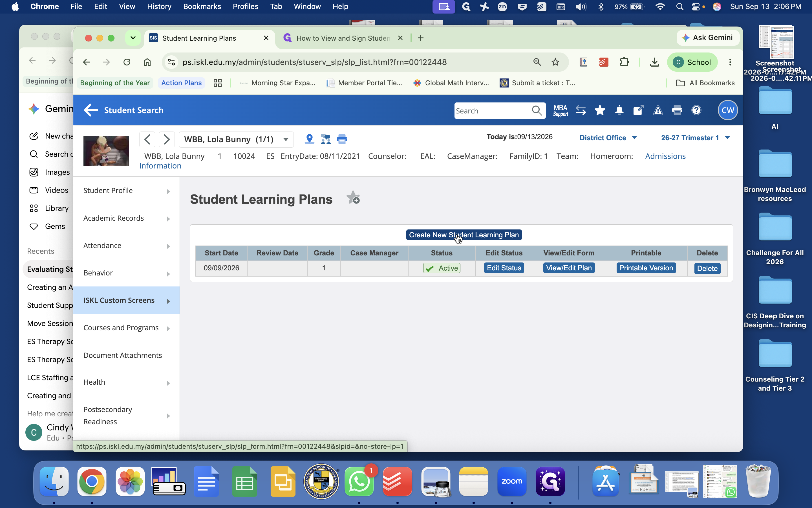This screenshot has width=812, height=508.
Task: Open the District Office school dropdown
Action: pyautogui.click(x=608, y=138)
